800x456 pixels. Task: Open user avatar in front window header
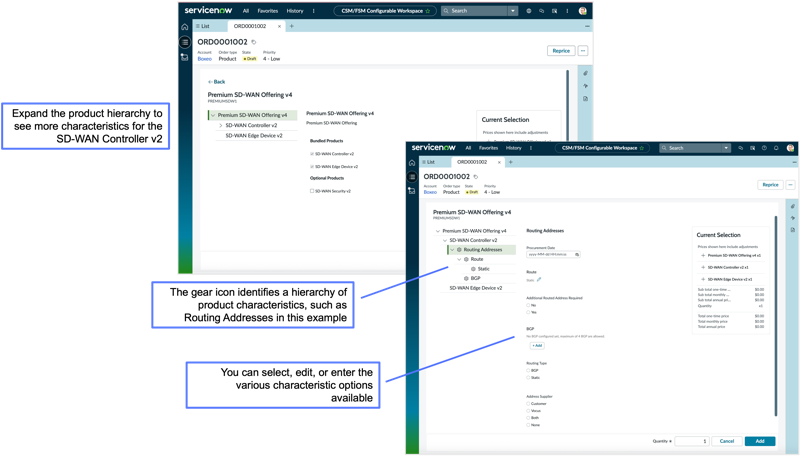pyautogui.click(x=790, y=148)
